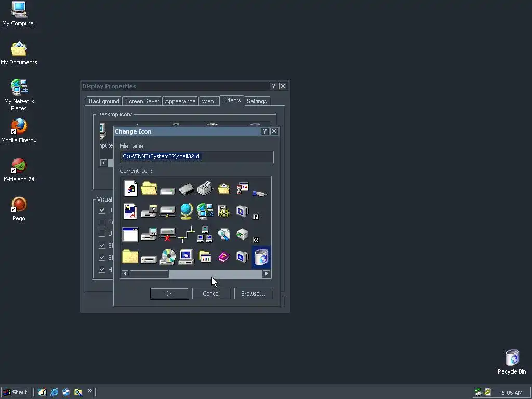The width and height of the screenshot is (532, 399).
Task: Confirm with OK in Change Icon
Action: point(169,294)
